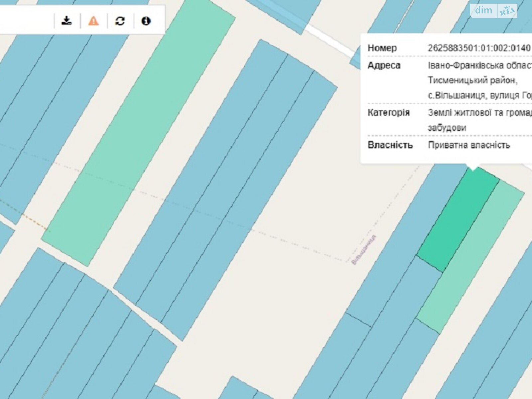This screenshot has width=532, height=399.
Task: Click the Вільшаниця map label
Action: click(364, 250)
